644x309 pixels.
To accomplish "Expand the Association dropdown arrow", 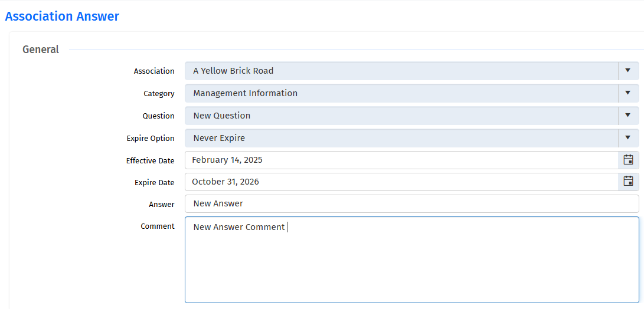I will click(x=628, y=71).
